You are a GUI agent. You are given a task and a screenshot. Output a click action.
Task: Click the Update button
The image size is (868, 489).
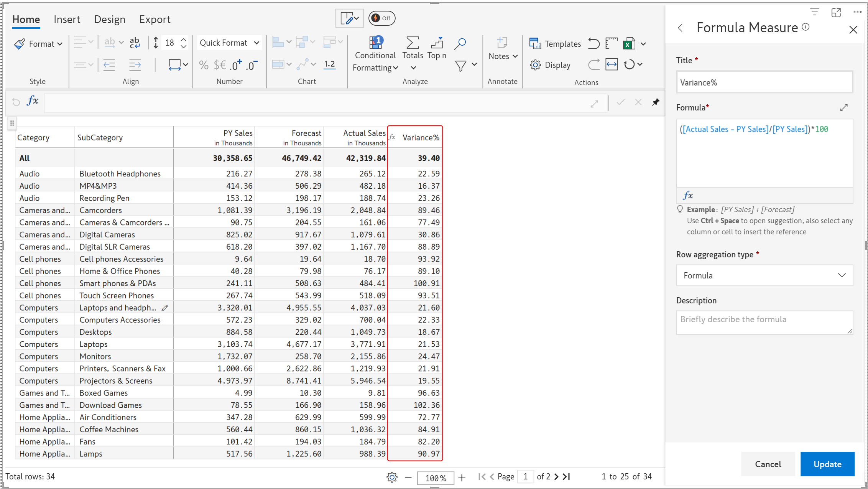[827, 464]
